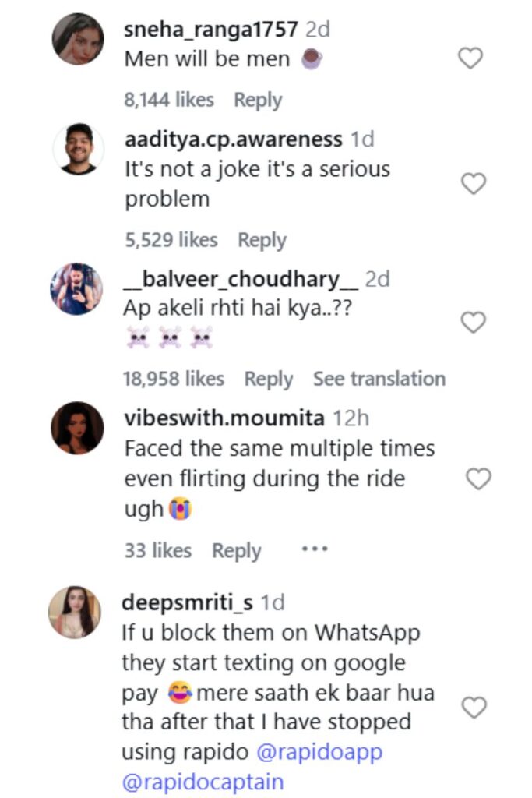Screen dimensions: 532x798
Task: View __balveer_choudhary__'s avatar
Action: tap(78, 288)
